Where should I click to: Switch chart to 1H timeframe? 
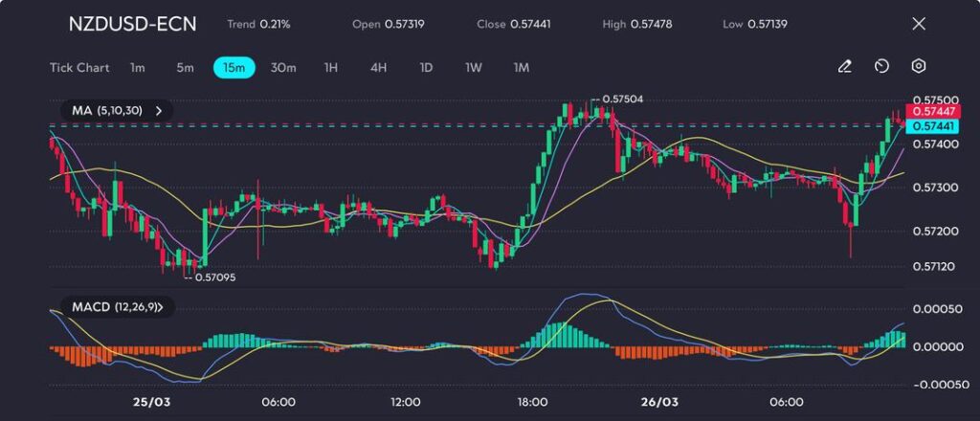click(x=331, y=68)
